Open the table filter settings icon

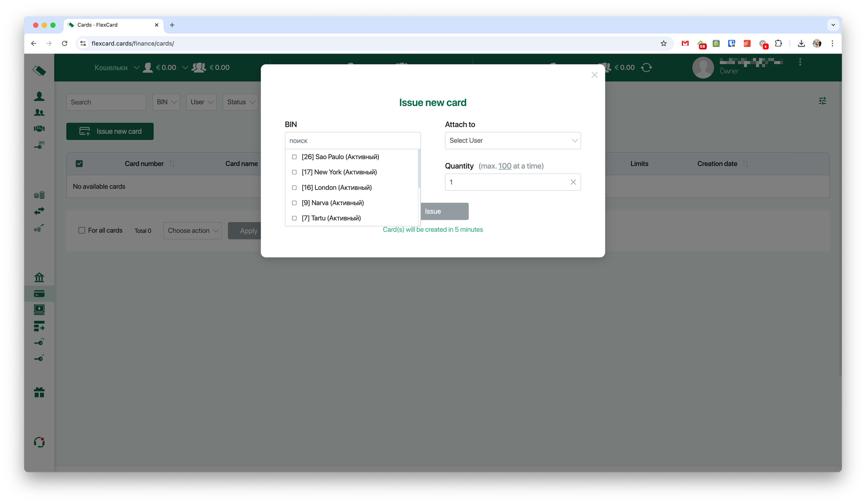coord(822,101)
